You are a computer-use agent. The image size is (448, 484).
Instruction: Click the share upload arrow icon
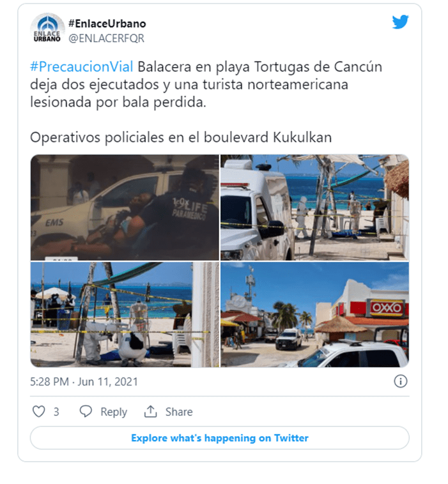150,411
